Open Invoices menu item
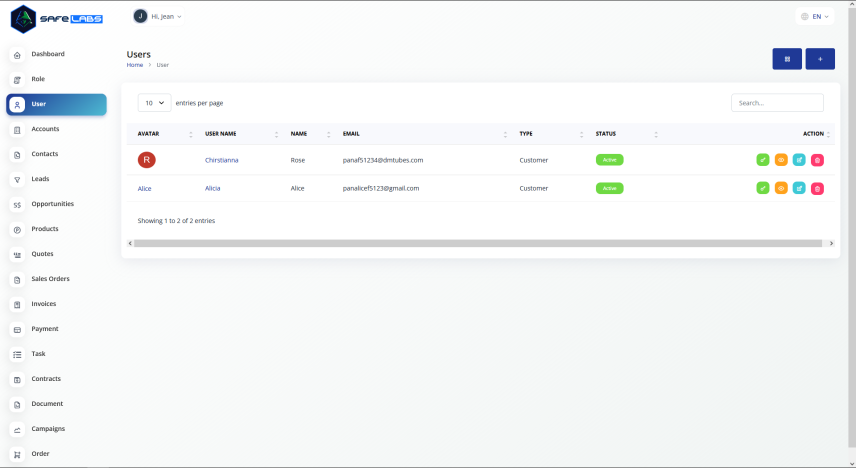 [x=44, y=304]
